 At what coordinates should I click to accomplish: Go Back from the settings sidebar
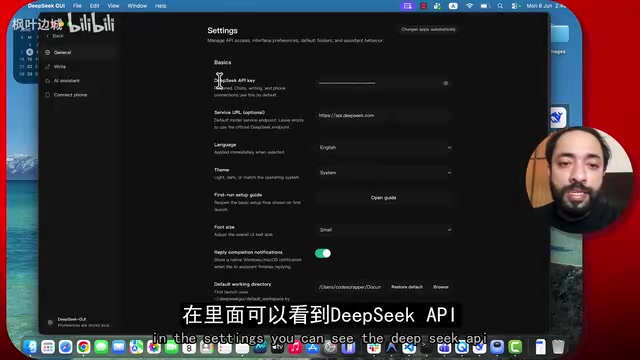pyautogui.click(x=55, y=36)
